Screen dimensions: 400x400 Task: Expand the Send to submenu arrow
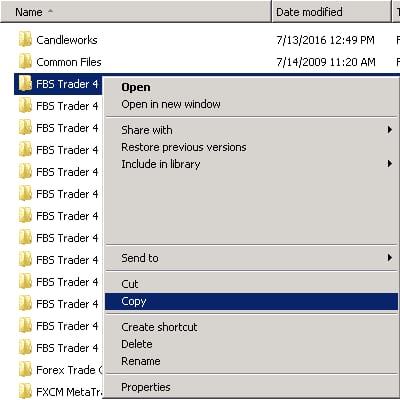(x=389, y=258)
